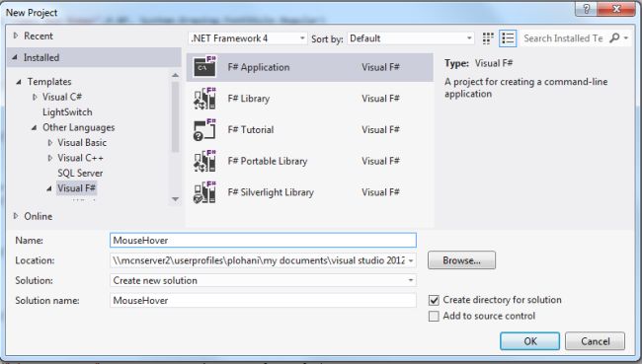
Task: Collapse the Templates tree node
Action: (19, 82)
